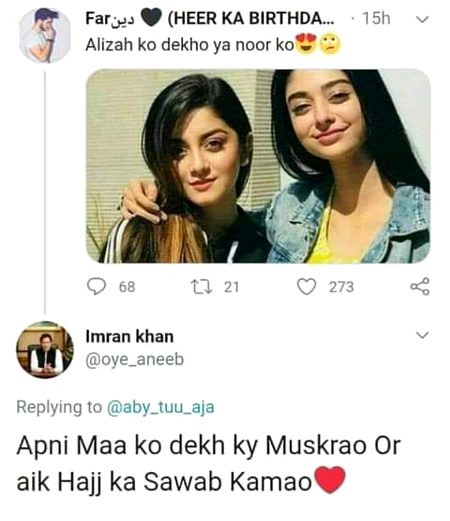
Task: Open the reply icon showing 68 comments
Action: click(x=96, y=287)
